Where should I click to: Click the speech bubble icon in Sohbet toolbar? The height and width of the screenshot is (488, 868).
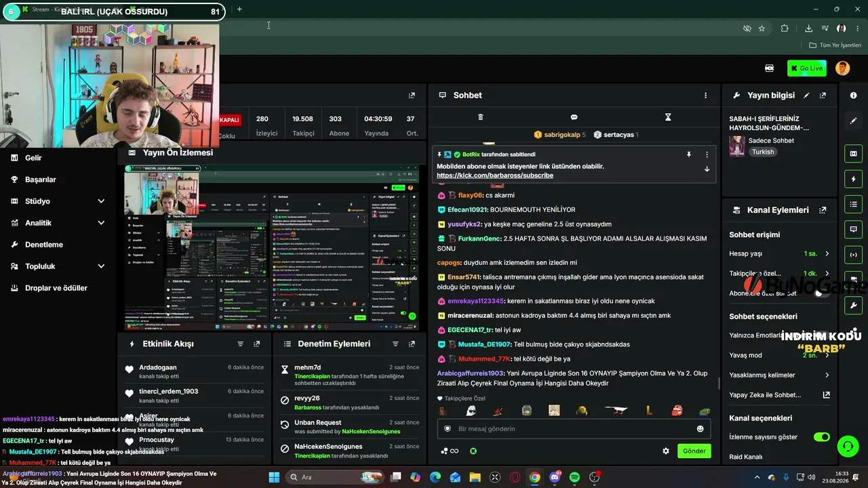pyautogui.click(x=574, y=117)
